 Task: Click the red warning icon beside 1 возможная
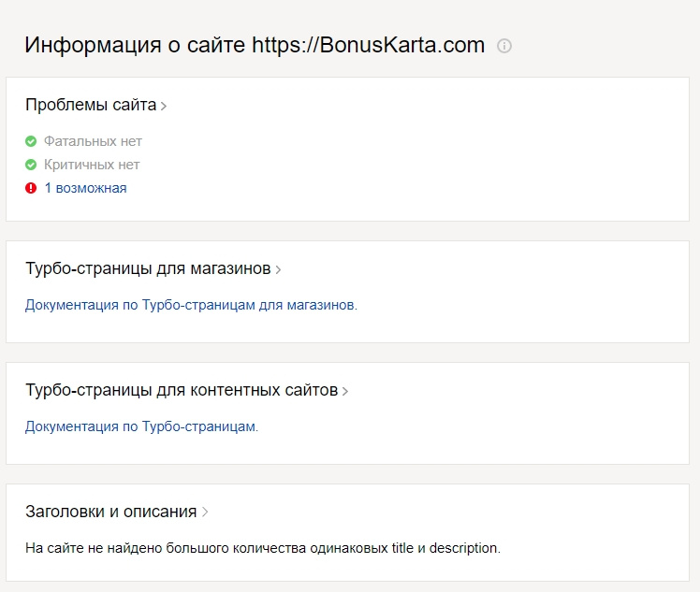31,188
